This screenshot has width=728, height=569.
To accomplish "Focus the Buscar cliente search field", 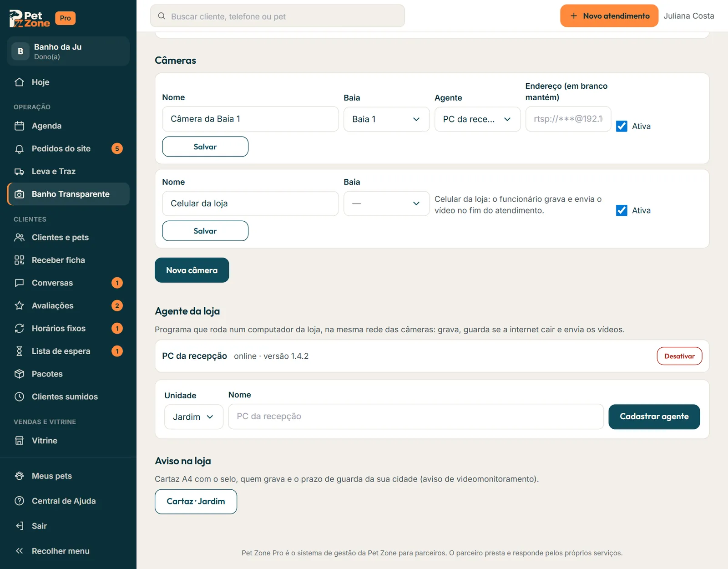I will click(278, 16).
